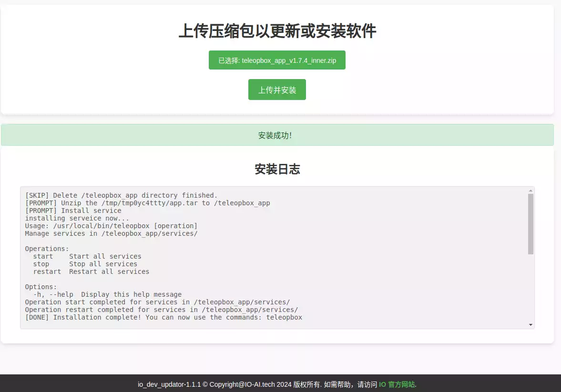Click the install log scrollbar thumb
Image resolution: width=561 pixels, height=392 pixels.
(530, 224)
